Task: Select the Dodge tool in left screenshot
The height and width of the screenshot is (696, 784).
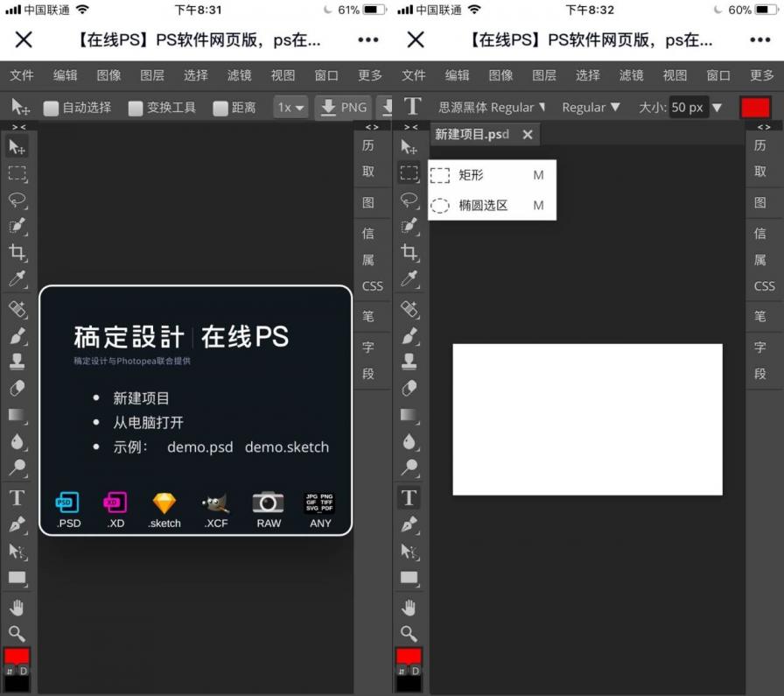Action: pos(17,468)
